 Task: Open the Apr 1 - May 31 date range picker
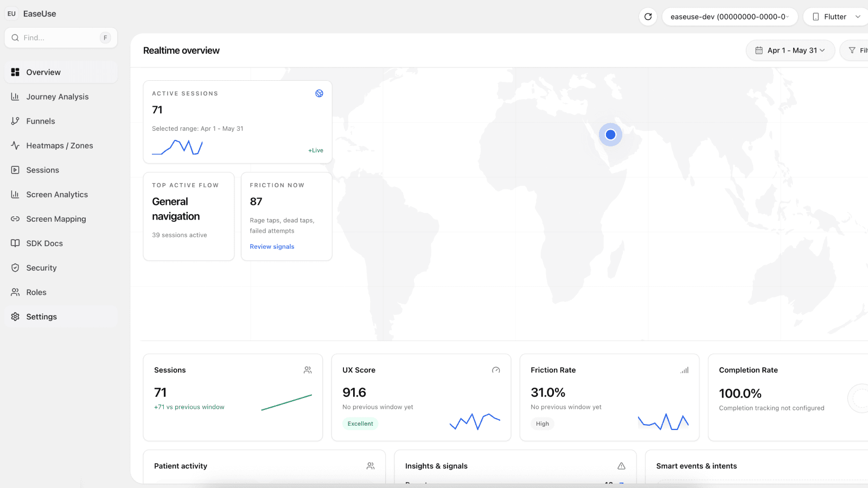coord(790,50)
